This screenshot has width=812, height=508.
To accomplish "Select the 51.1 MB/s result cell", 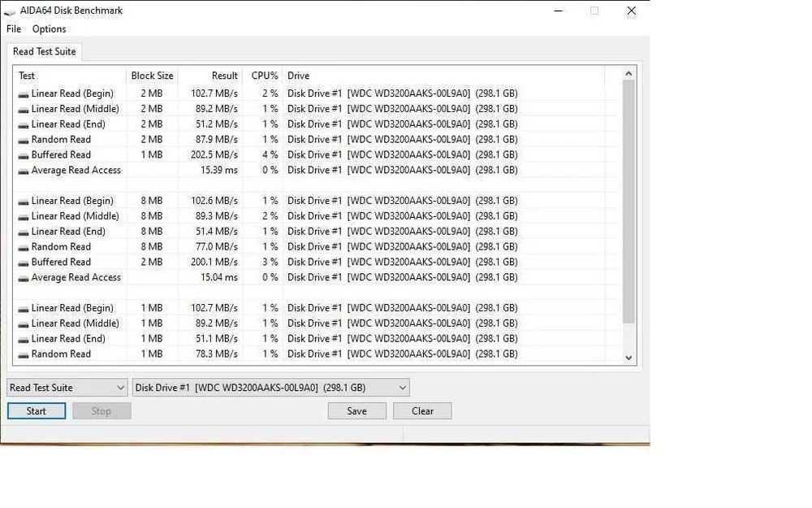I will click(x=217, y=338).
